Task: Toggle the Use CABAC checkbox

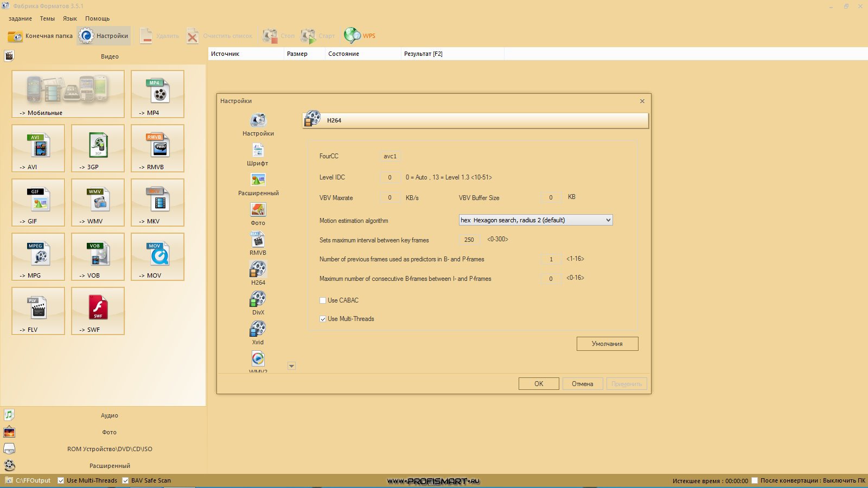Action: [x=323, y=300]
